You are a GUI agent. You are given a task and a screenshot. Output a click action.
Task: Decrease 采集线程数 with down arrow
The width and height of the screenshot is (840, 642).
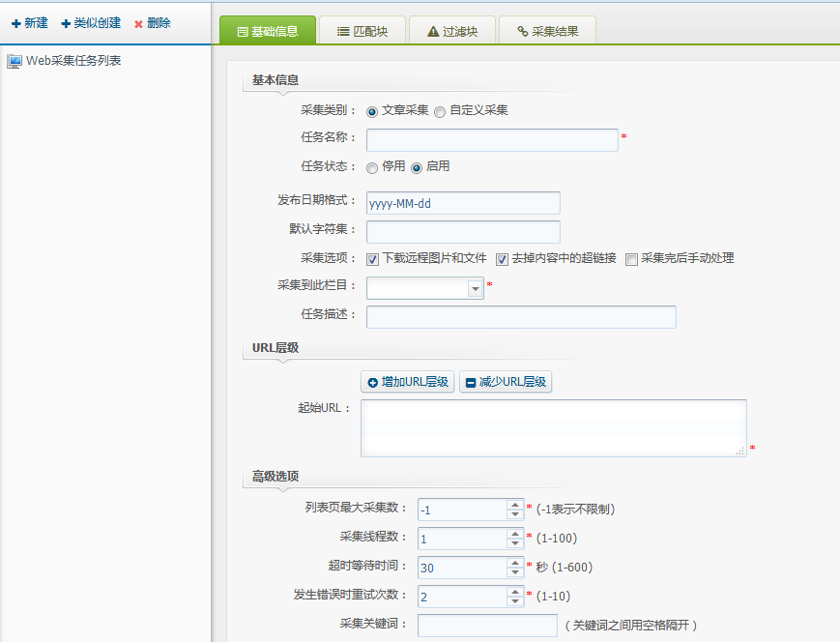pyautogui.click(x=515, y=543)
